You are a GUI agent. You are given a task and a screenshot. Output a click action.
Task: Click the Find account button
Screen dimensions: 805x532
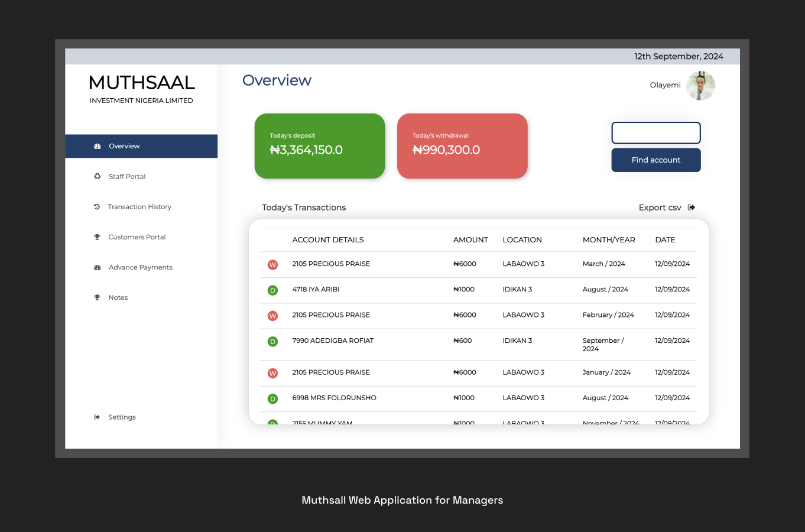[x=656, y=160]
